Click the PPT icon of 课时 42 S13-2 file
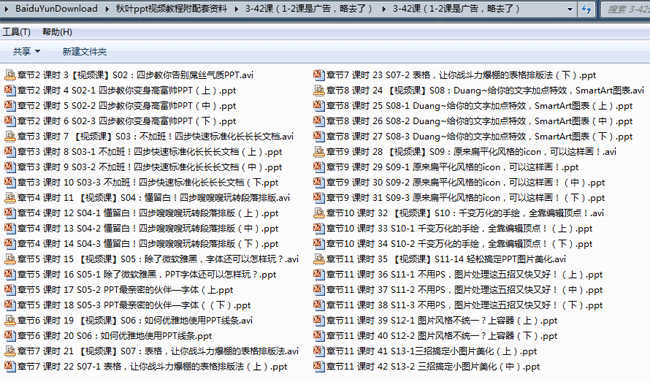Image resolution: width=650 pixels, height=382 pixels. pos(319,366)
